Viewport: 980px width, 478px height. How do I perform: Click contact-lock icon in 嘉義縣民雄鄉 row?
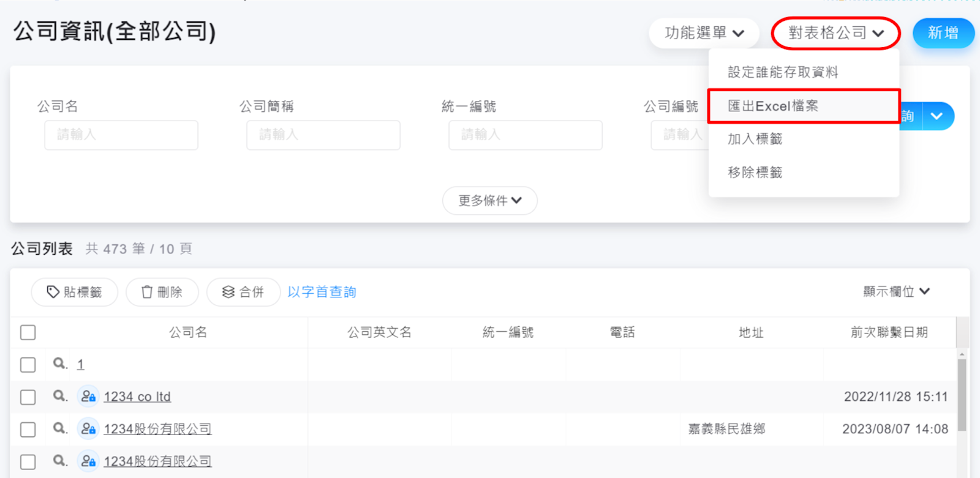point(88,429)
